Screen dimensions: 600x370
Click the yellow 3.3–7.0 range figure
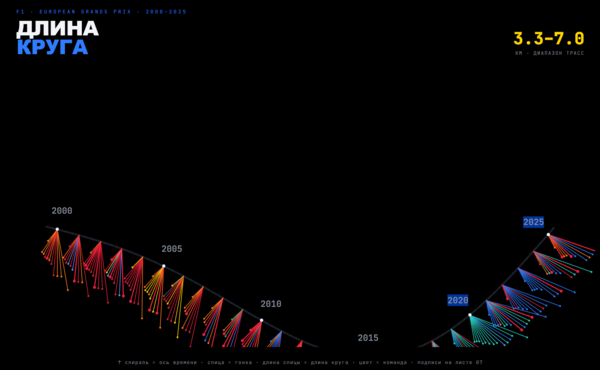549,39
